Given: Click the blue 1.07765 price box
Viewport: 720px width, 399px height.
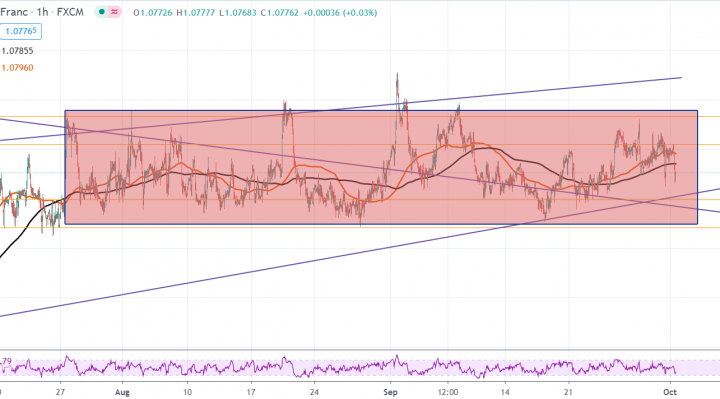Looking at the screenshot, I should click(x=21, y=31).
